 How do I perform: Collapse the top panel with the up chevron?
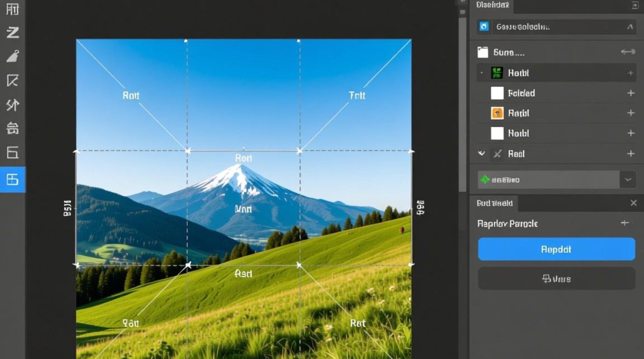(x=630, y=27)
